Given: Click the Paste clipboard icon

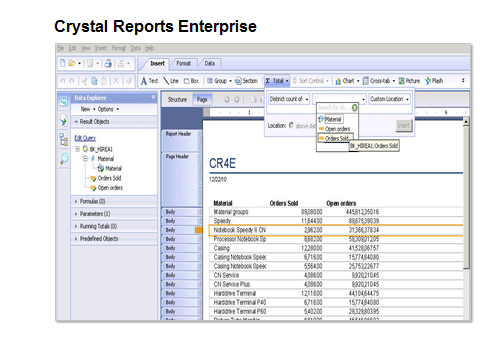Looking at the screenshot, I should (104, 81).
